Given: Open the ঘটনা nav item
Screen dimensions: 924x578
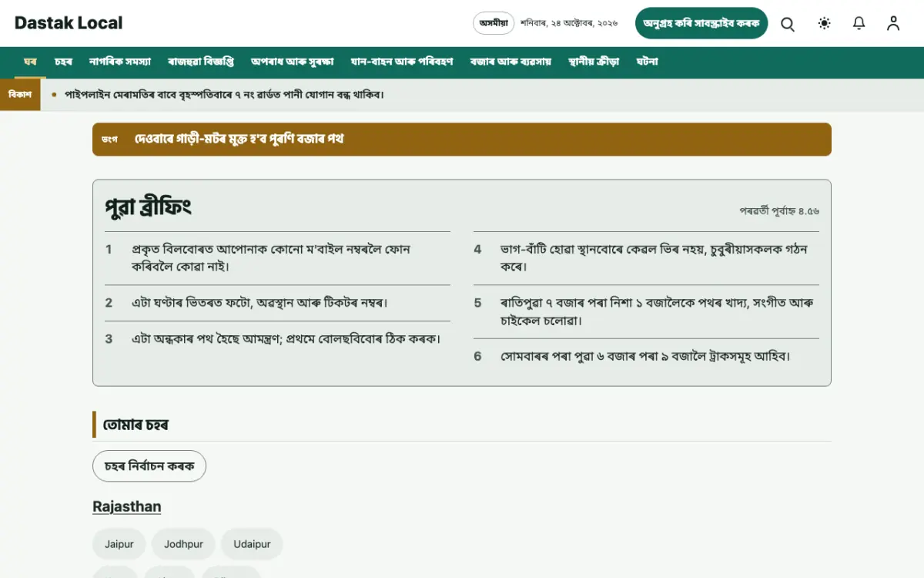Looking at the screenshot, I should click(x=648, y=62).
